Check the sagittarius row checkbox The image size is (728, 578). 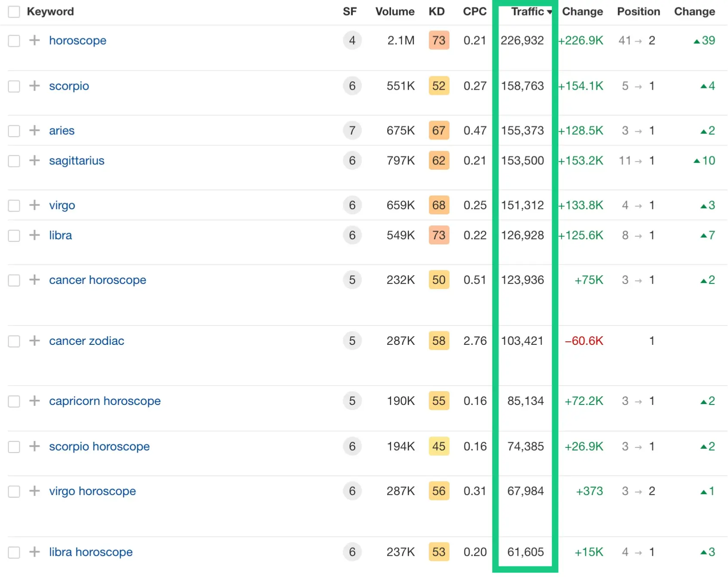14,161
